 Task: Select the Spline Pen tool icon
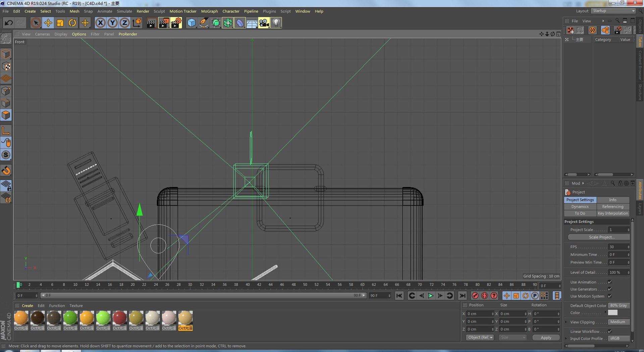click(x=204, y=23)
